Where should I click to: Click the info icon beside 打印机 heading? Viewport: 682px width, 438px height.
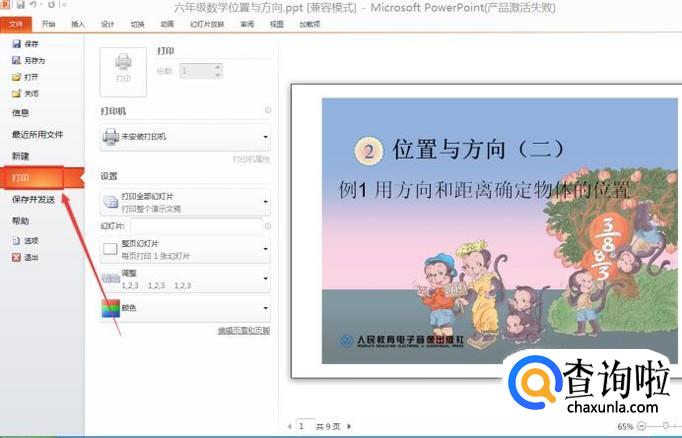point(268,110)
